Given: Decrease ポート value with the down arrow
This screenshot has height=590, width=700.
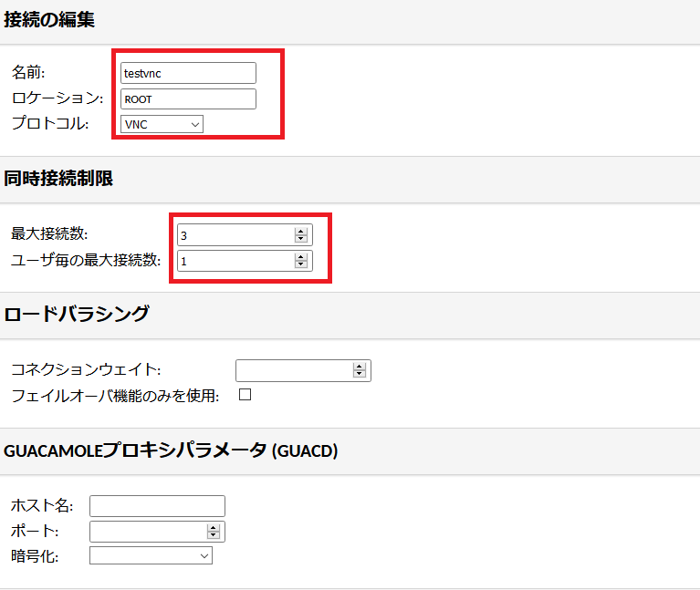Looking at the screenshot, I should click(214, 534).
